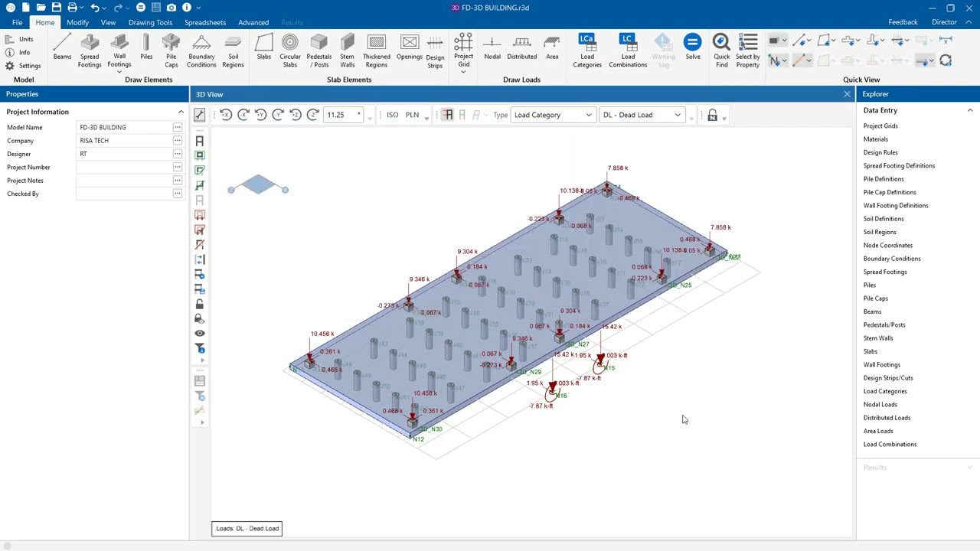Collapse the Data Entry section
Image resolution: width=980 pixels, height=551 pixels.
(970, 110)
